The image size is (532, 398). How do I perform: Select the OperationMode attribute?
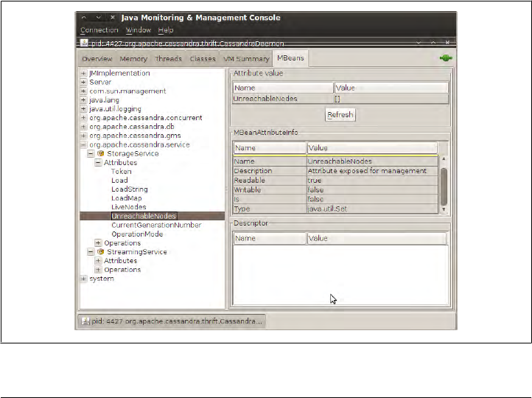[137, 234]
